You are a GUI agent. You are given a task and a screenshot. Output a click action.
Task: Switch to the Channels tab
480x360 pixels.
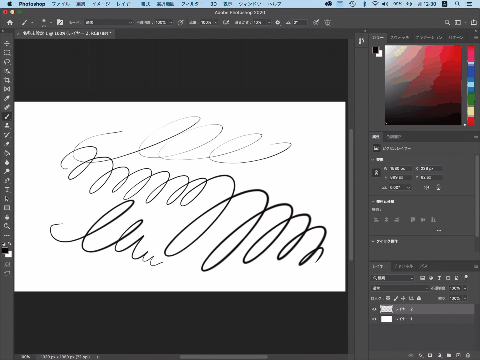tap(403, 266)
